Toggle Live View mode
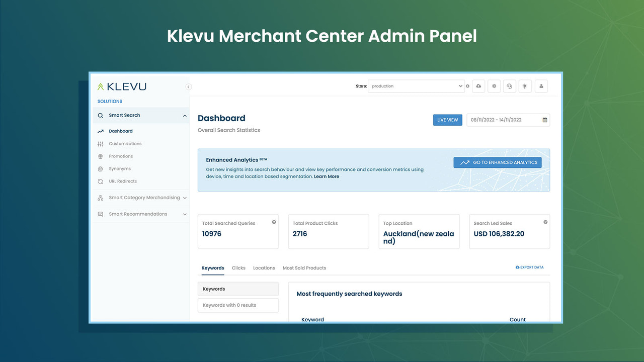The width and height of the screenshot is (644, 362). 447,120
